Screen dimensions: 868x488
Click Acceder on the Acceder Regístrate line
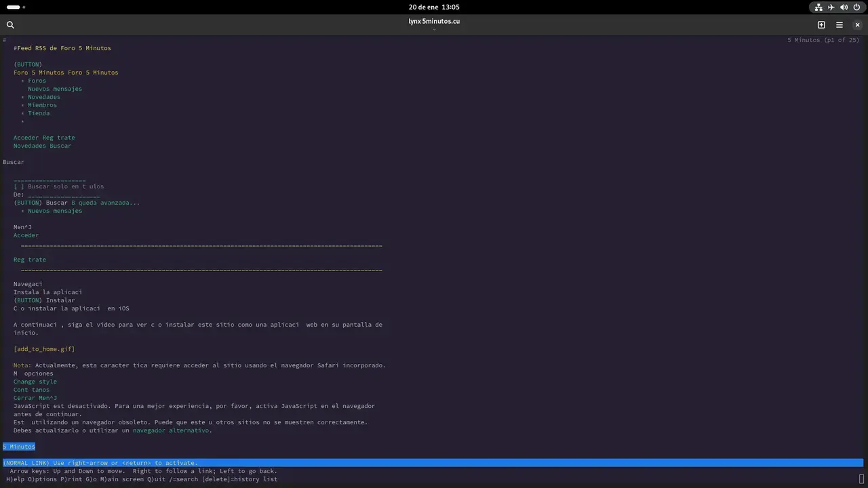point(26,138)
